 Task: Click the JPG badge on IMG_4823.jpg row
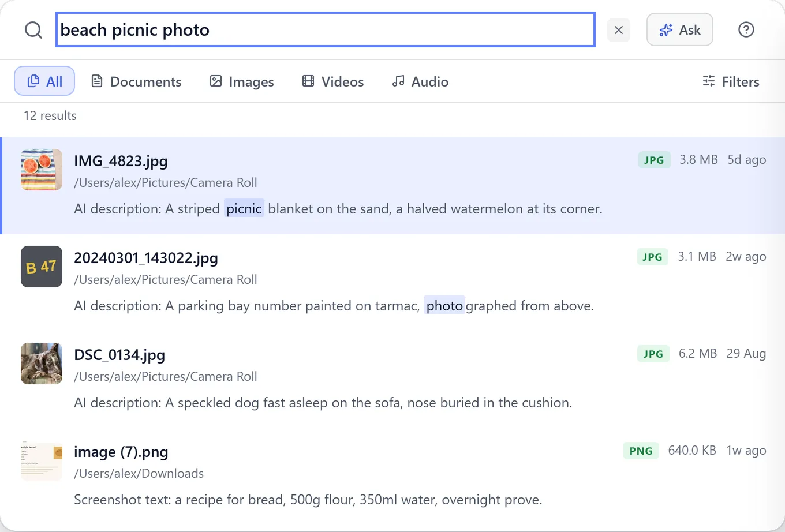[x=654, y=160]
